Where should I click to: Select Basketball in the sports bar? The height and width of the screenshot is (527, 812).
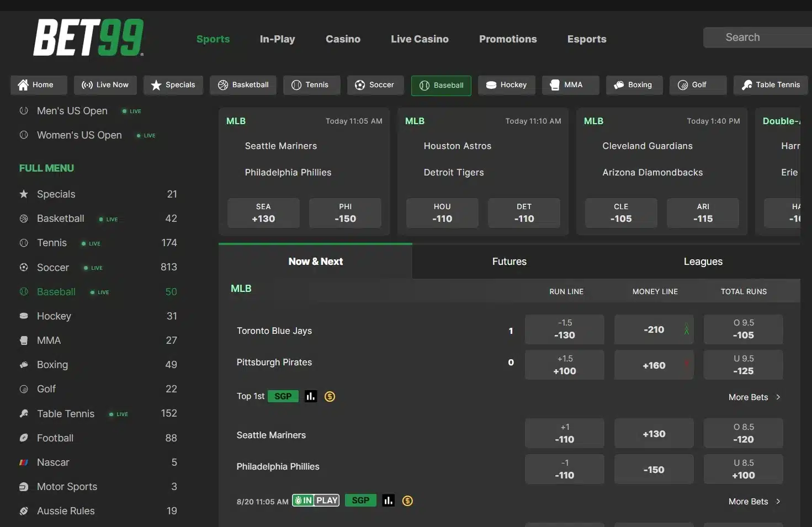pyautogui.click(x=243, y=85)
